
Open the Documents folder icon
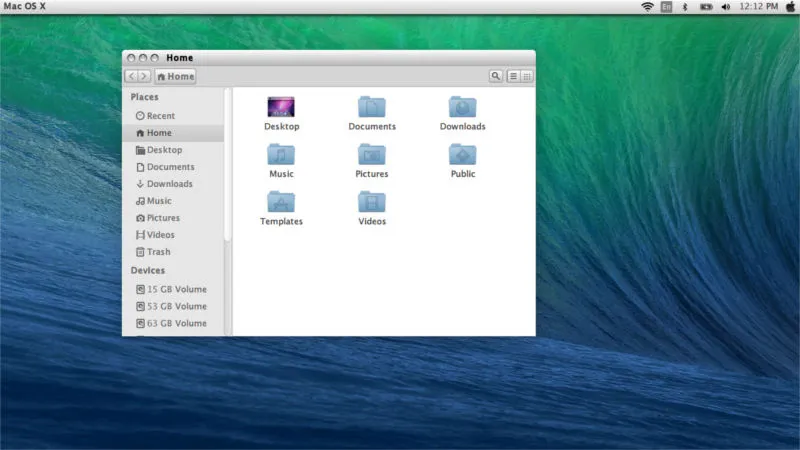click(372, 107)
